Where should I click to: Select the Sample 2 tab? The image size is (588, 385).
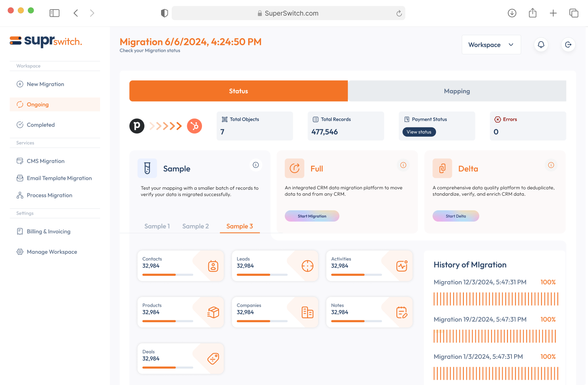(x=195, y=226)
